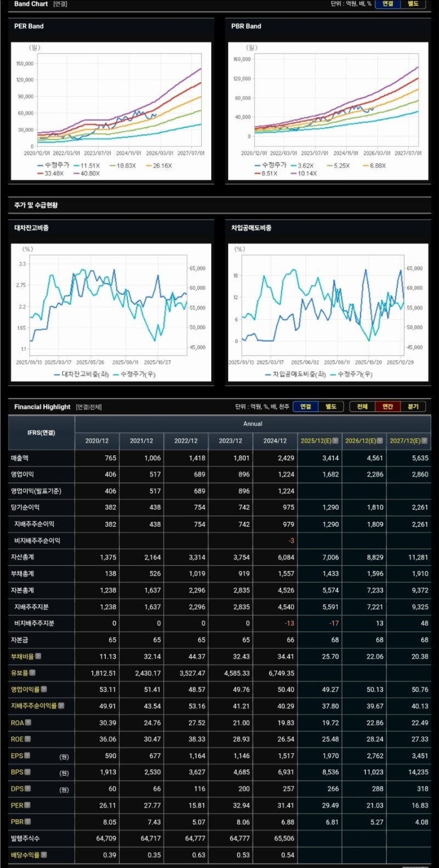Click the 영업이익률 row label
This screenshot has width=439, height=868.
click(x=25, y=689)
